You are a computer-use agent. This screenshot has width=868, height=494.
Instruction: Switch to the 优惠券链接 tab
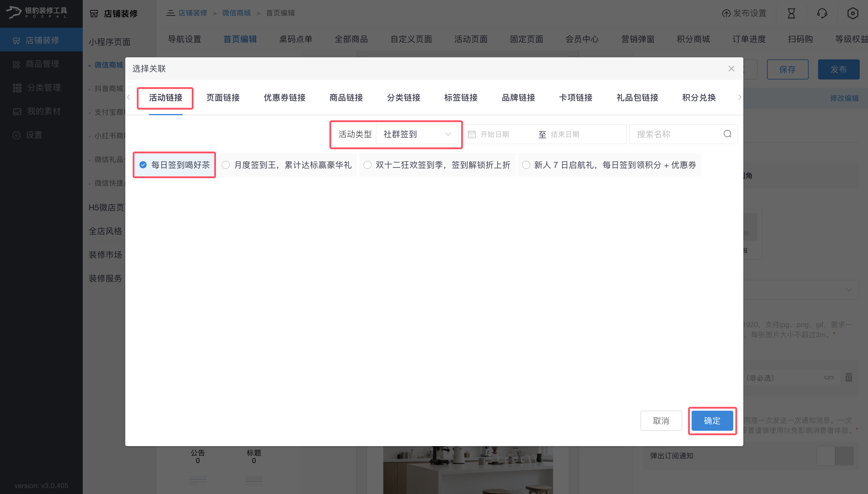pos(284,98)
